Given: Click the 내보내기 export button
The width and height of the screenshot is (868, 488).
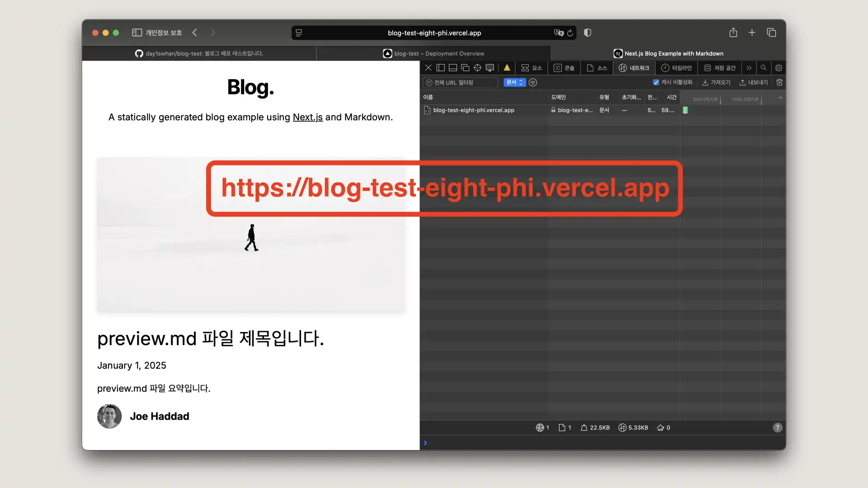Looking at the screenshot, I should (754, 82).
